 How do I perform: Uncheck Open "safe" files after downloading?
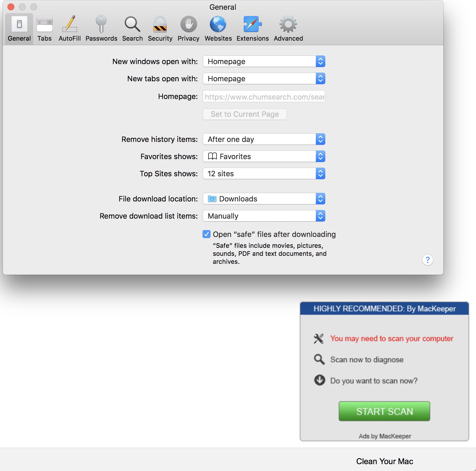click(x=207, y=234)
